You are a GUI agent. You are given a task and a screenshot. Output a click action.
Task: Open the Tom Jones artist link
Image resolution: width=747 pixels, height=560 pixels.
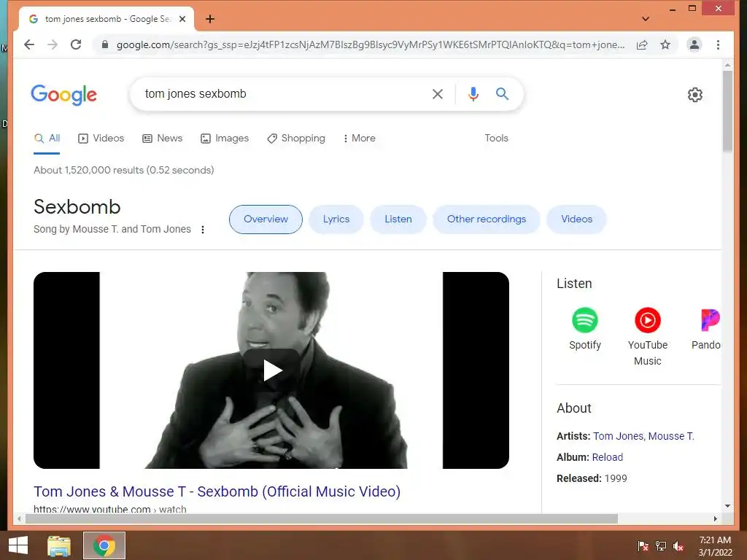pos(619,436)
